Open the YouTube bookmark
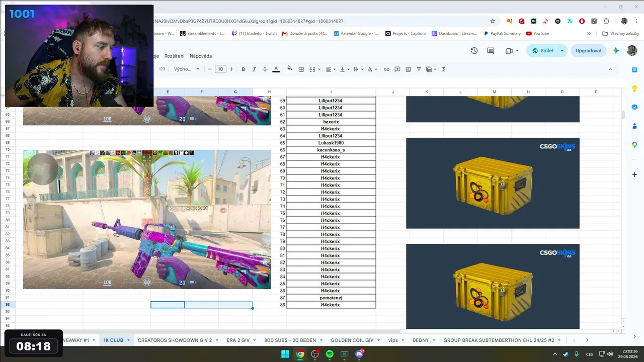644x362 pixels. (537, 34)
